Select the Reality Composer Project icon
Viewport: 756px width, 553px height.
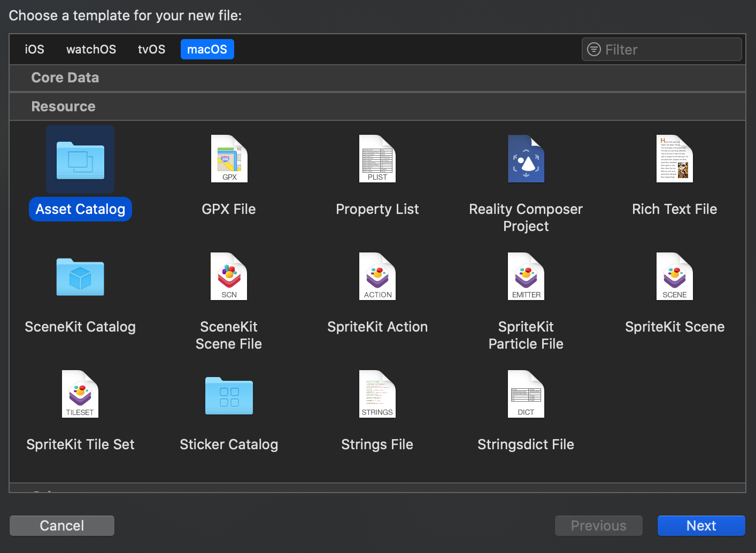point(526,158)
